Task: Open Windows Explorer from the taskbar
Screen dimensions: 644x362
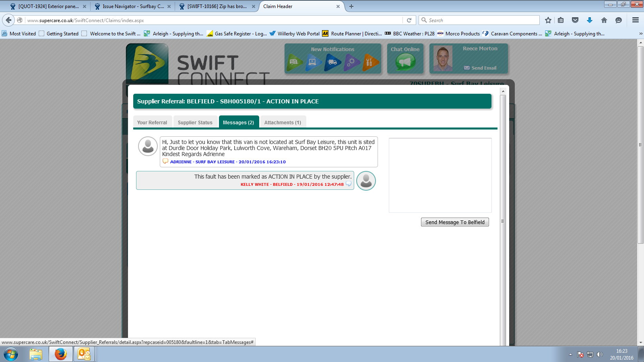Action: coord(36,354)
